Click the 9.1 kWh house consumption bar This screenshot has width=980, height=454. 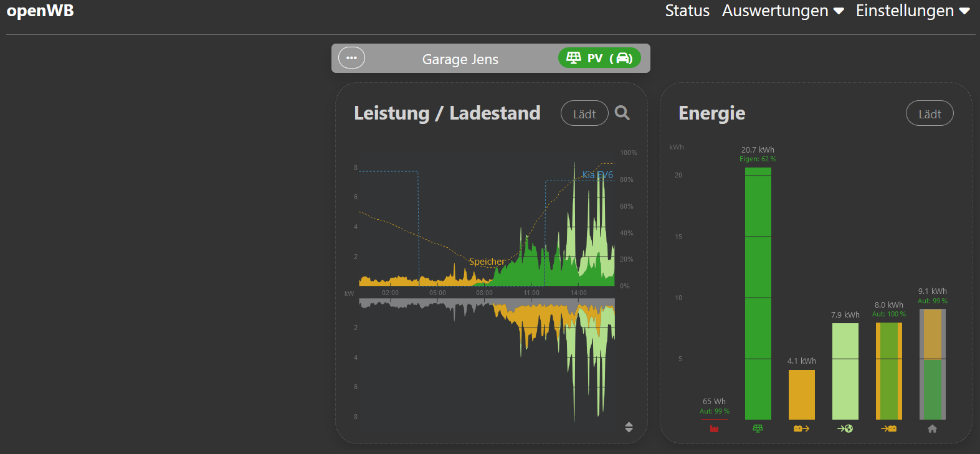(933, 364)
